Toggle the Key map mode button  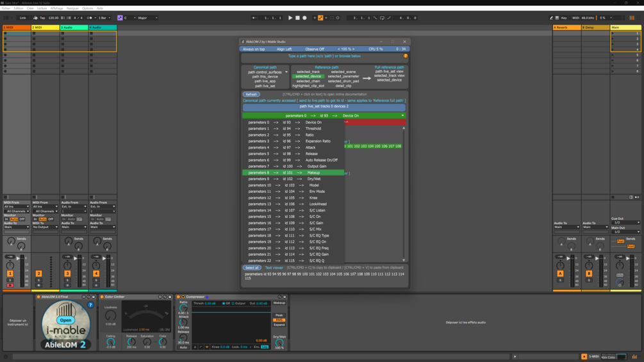click(x=564, y=18)
